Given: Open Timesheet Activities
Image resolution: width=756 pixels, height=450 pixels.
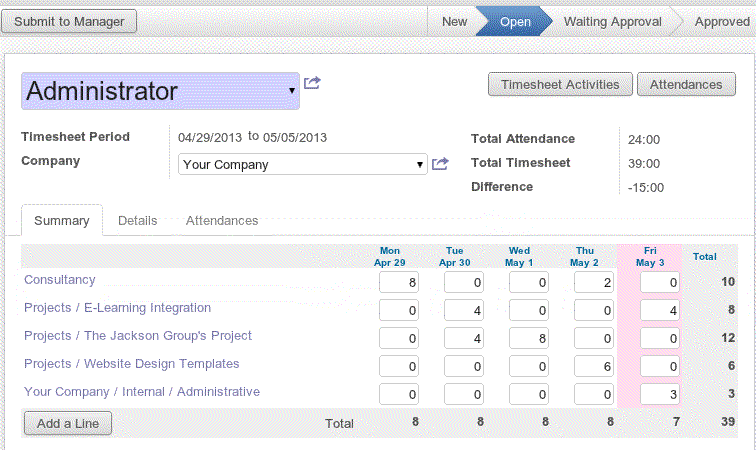Looking at the screenshot, I should pyautogui.click(x=560, y=85).
